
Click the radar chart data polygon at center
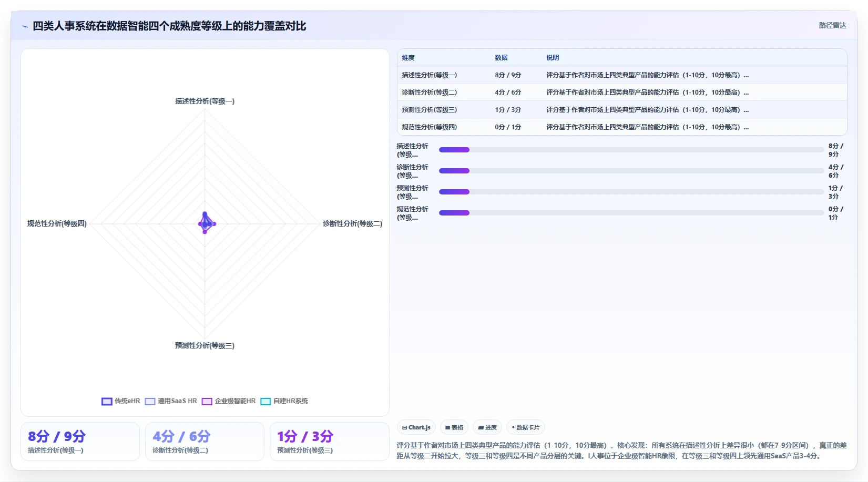206,223
